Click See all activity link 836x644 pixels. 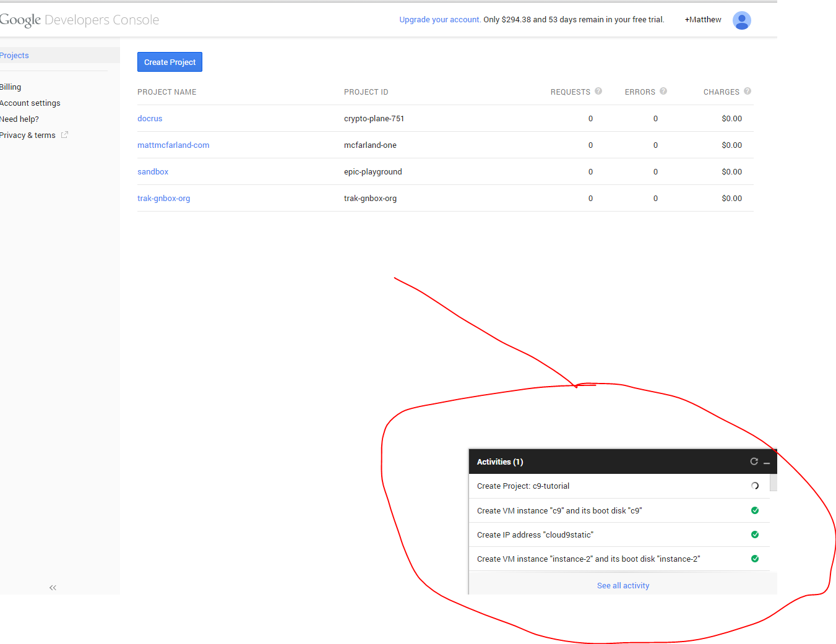tap(623, 585)
